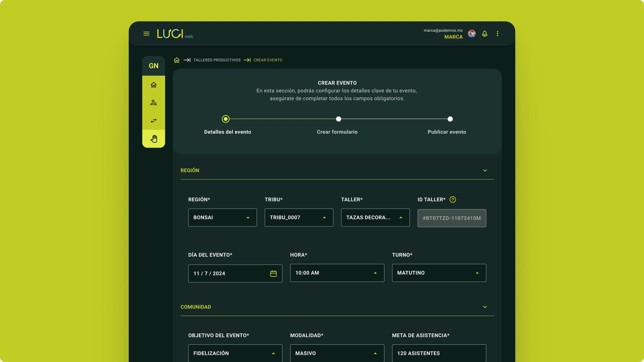
Task: Select the Crear formulario step circle
Action: point(339,119)
